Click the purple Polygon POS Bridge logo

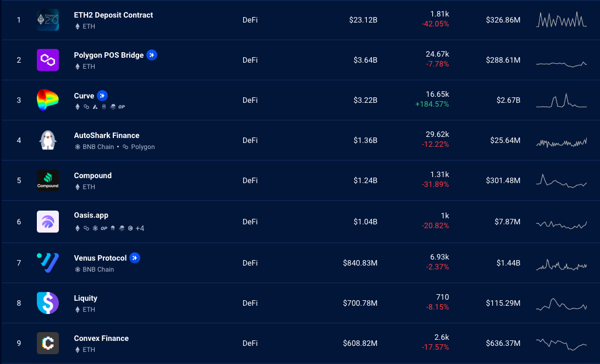[48, 60]
